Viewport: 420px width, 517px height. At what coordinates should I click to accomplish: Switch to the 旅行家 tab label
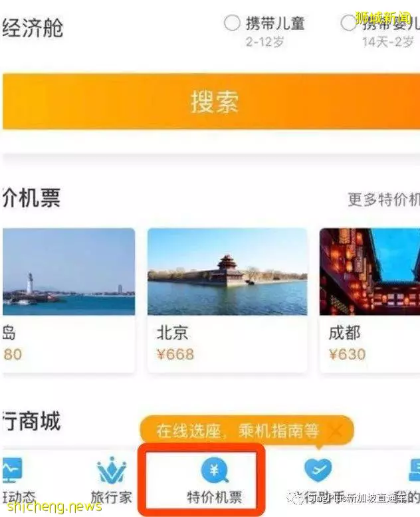(112, 497)
